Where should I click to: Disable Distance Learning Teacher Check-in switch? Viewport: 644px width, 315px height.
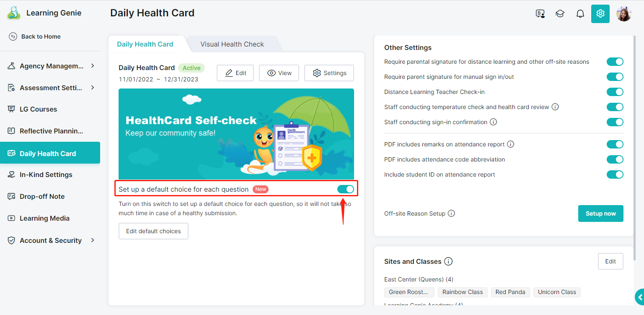click(615, 92)
